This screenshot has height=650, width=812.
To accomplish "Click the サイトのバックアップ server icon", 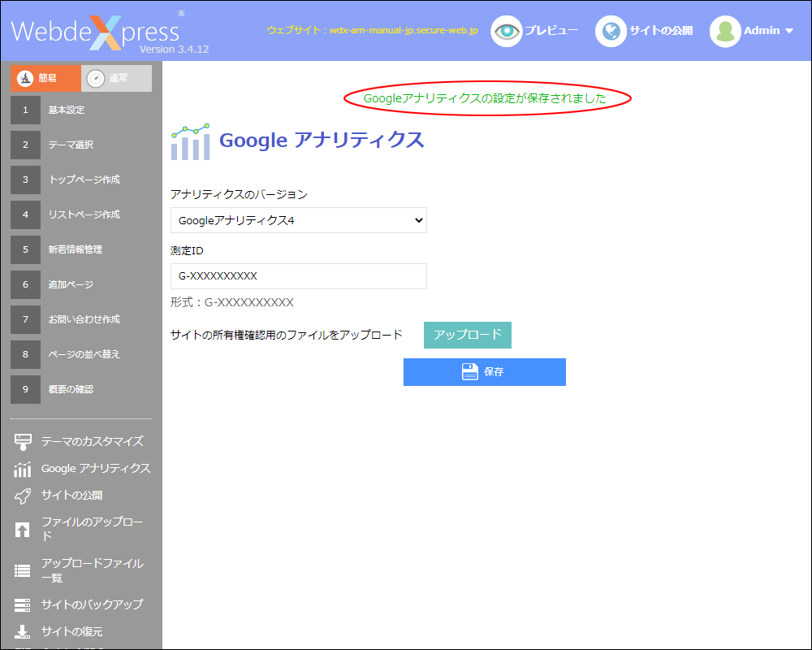I will point(22,604).
